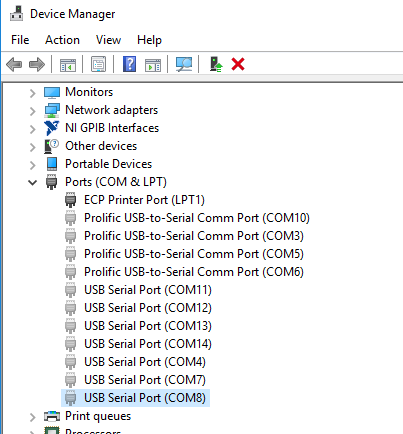Select the Network adapters label

[111, 110]
